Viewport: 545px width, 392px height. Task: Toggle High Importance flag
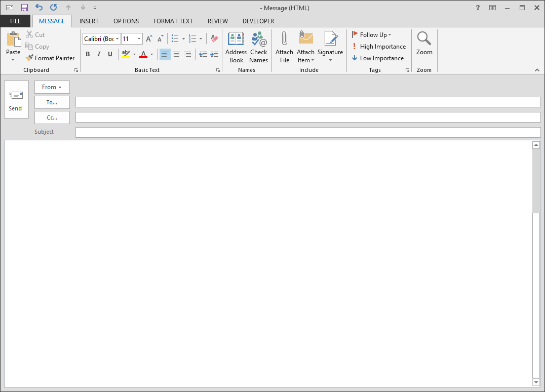coord(379,47)
